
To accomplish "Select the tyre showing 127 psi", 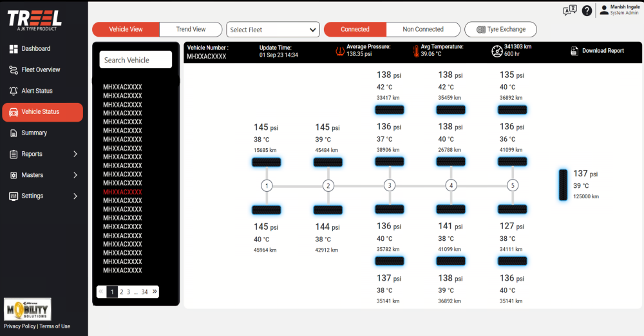I will [513, 209].
